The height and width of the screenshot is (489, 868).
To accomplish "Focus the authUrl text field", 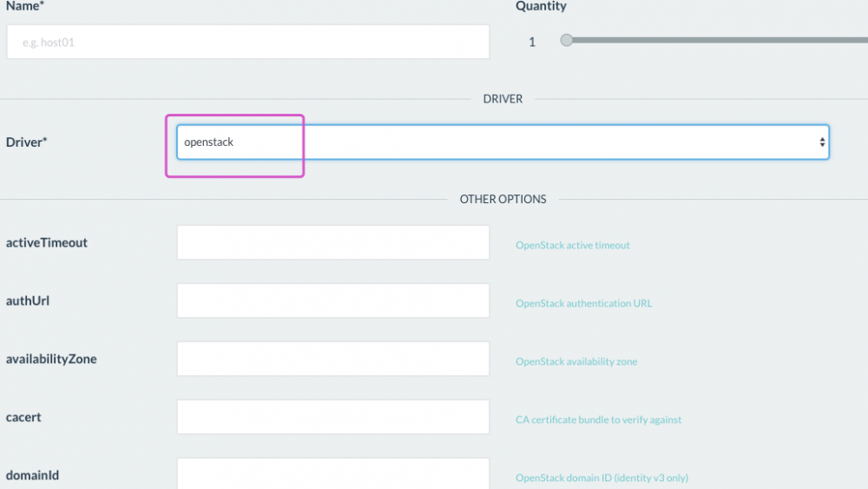I will [333, 301].
